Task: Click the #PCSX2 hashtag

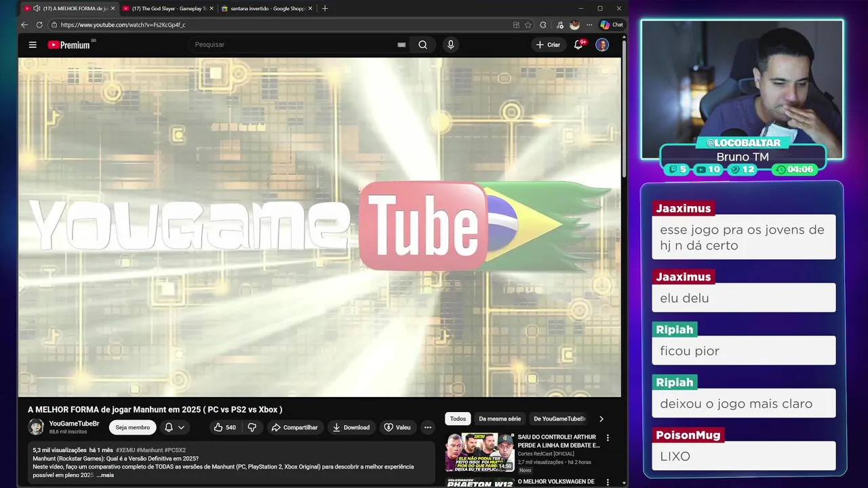Action: (175, 450)
